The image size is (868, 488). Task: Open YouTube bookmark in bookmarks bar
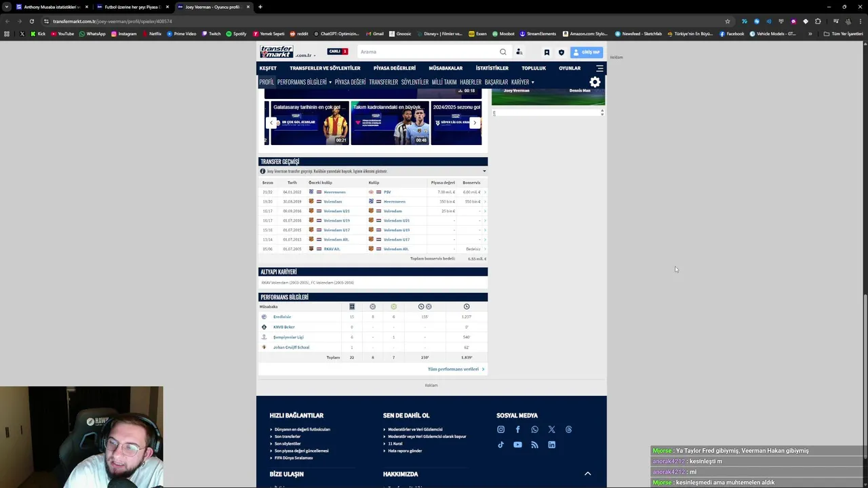pyautogui.click(x=62, y=34)
